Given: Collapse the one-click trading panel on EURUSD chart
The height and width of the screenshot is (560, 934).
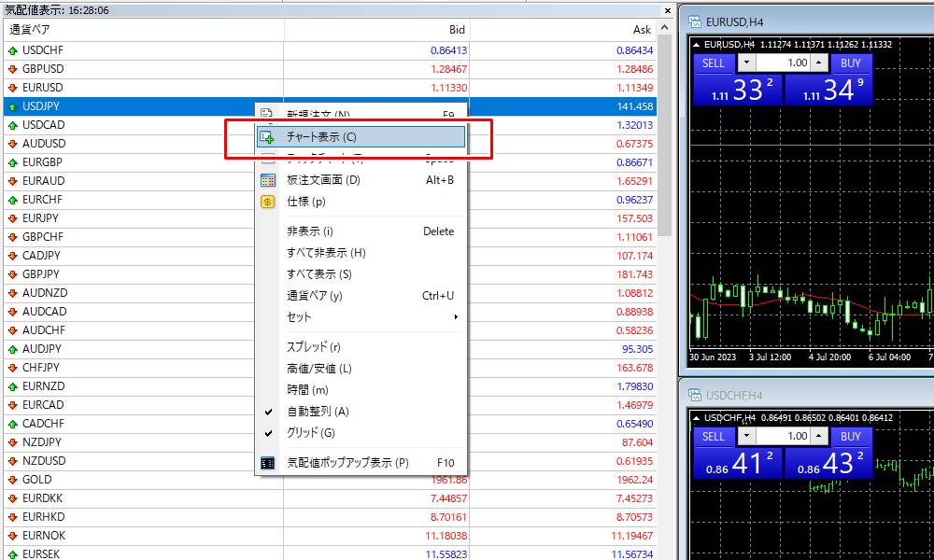Looking at the screenshot, I should click(x=696, y=45).
